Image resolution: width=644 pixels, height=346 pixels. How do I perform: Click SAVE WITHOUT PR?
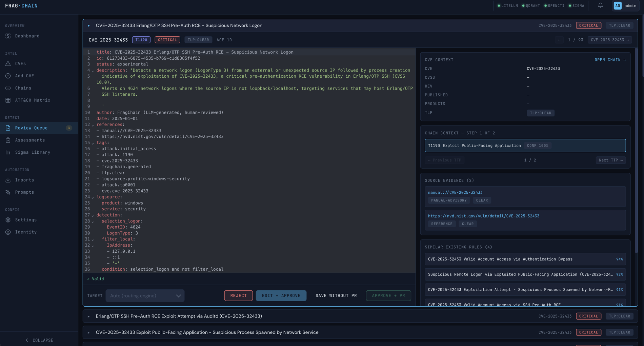click(x=336, y=296)
